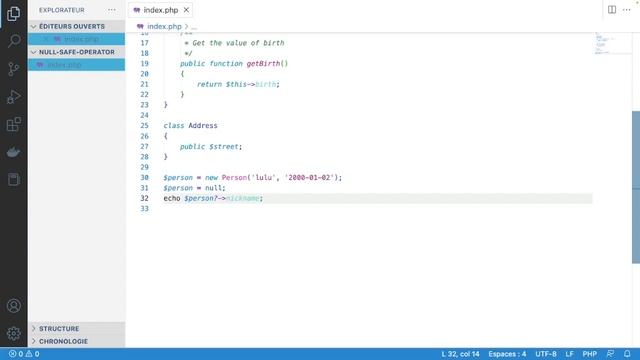Click 'return $this->birth;' on line 21
This screenshot has height=360, width=640.
click(238, 84)
